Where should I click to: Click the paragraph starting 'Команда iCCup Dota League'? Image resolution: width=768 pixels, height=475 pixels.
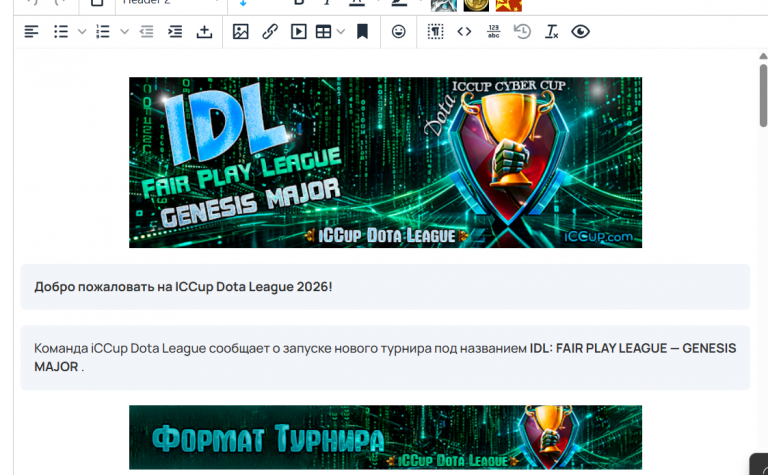pos(385,357)
